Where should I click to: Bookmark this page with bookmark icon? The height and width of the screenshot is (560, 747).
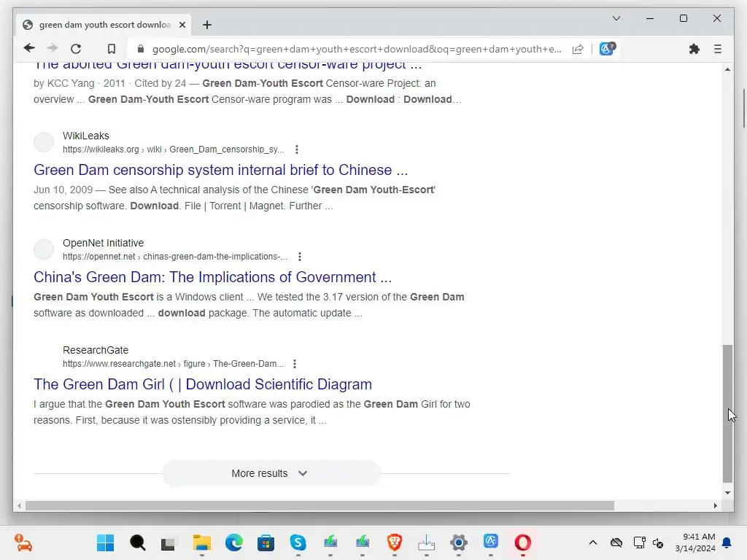tap(112, 49)
